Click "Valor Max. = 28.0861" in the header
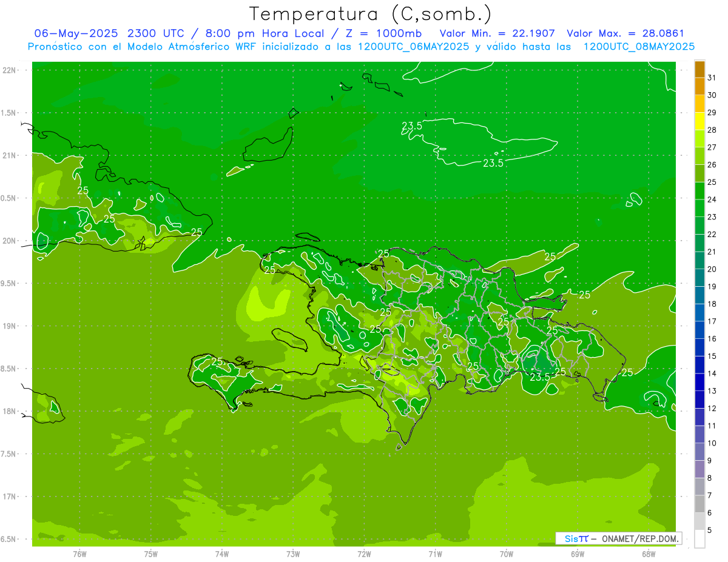728x562 pixels. 625,33
